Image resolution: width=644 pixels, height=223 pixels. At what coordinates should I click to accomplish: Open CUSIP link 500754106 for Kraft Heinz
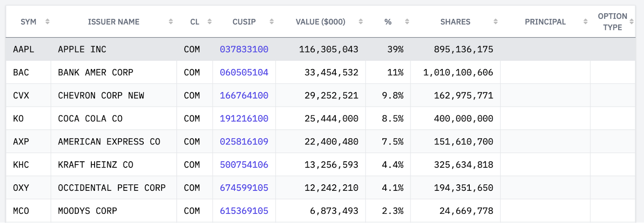pyautogui.click(x=244, y=165)
